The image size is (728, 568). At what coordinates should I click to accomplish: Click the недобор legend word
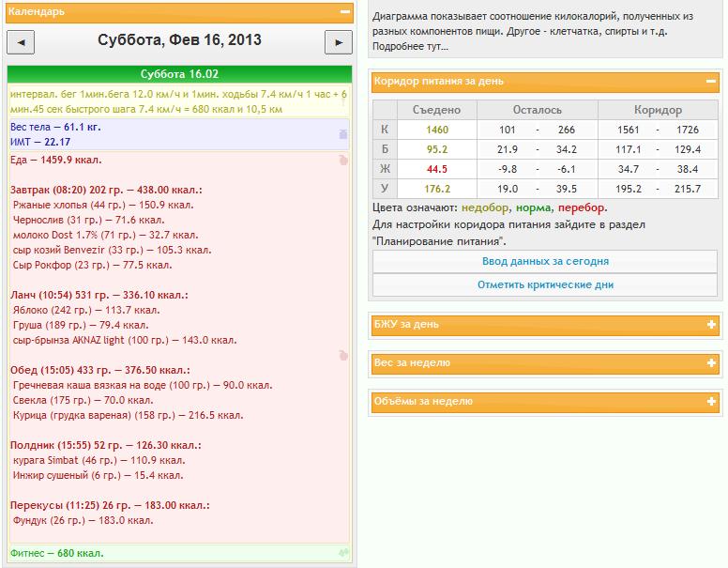[x=485, y=207]
